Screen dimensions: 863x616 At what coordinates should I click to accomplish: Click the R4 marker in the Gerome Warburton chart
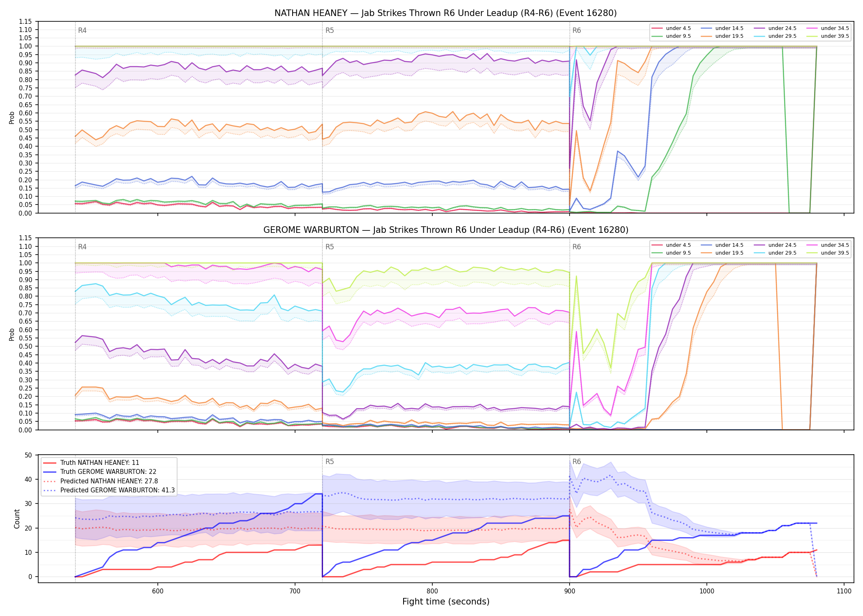pos(82,247)
